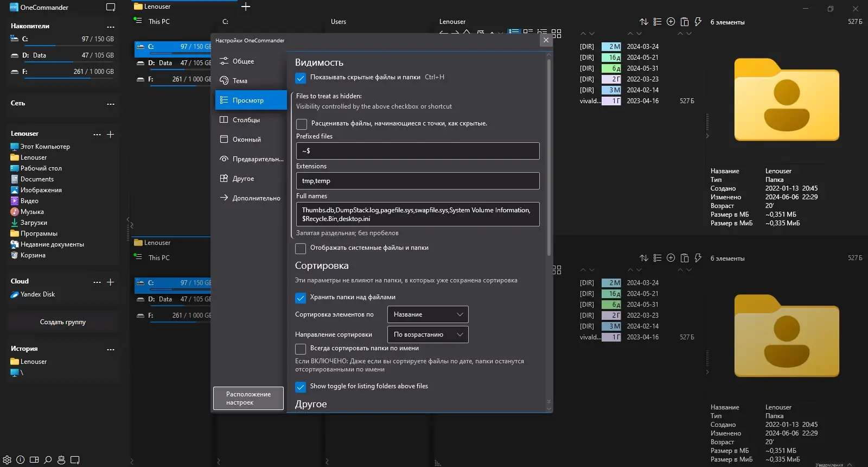The height and width of the screenshot is (467, 868).
Task: Click 'Создать группу' in the sidebar
Action: tap(63, 322)
